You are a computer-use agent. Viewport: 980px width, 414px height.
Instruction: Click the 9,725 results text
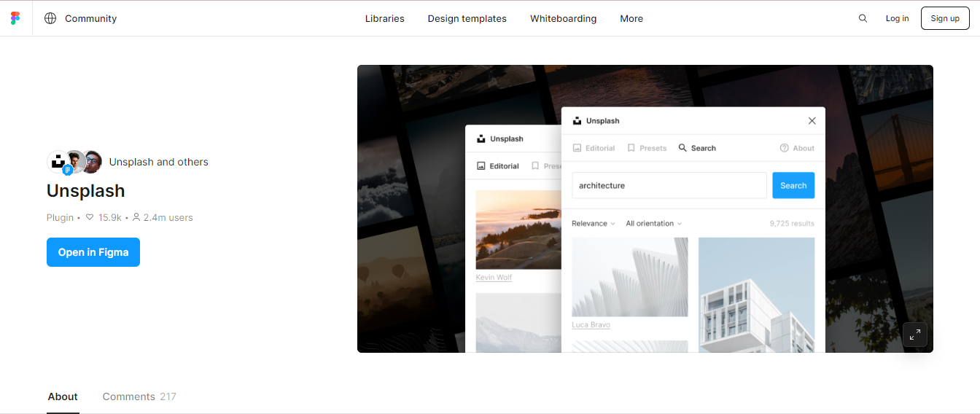point(792,224)
